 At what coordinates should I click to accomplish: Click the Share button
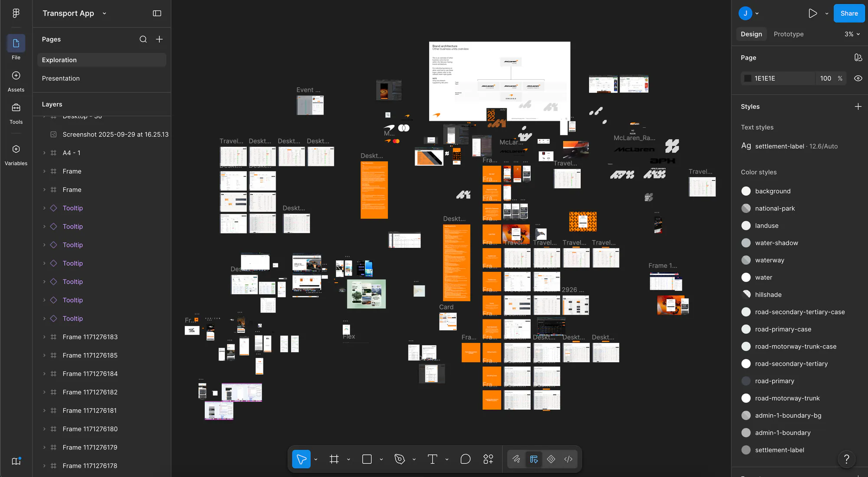tap(849, 13)
